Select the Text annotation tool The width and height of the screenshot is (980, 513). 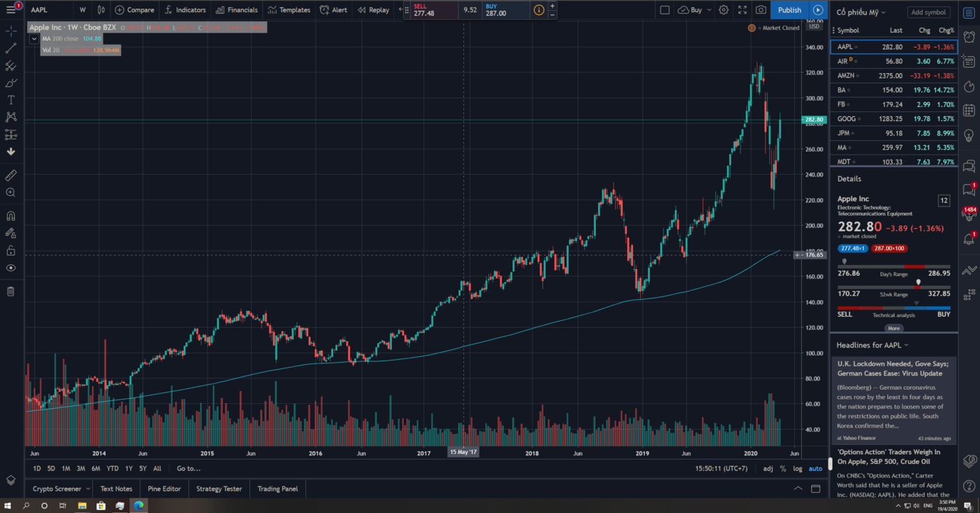pos(11,100)
